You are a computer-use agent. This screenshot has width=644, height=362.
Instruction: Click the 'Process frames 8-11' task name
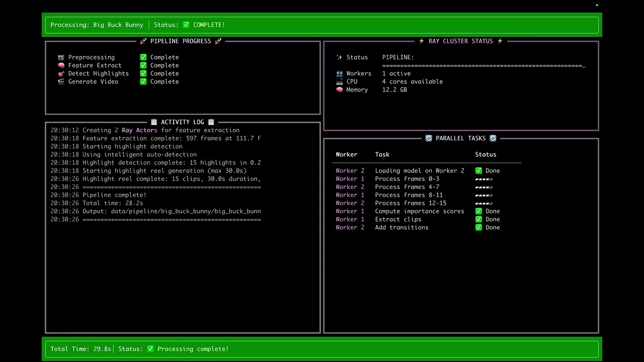[x=409, y=195]
